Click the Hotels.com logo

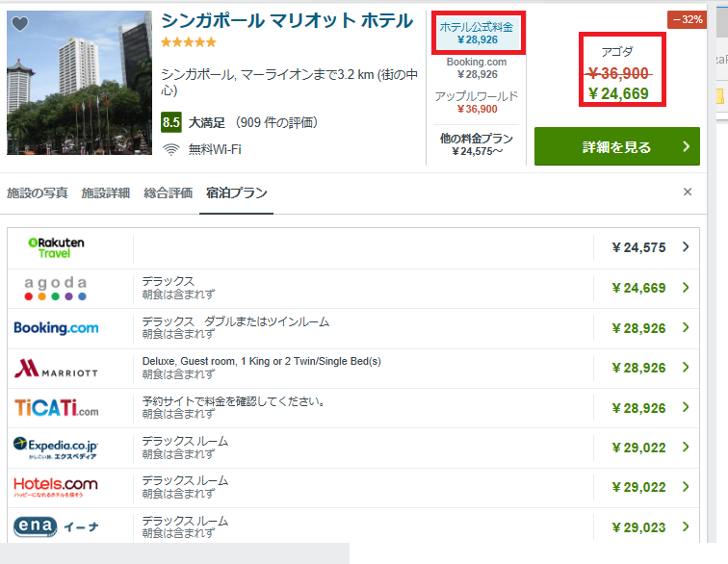tap(56, 487)
